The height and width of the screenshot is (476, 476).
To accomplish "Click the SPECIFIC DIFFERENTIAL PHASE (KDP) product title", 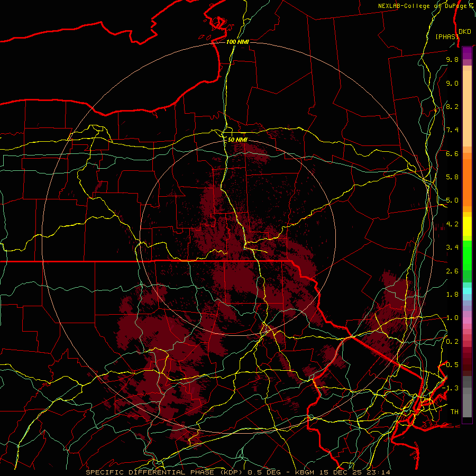I will 164,472.
